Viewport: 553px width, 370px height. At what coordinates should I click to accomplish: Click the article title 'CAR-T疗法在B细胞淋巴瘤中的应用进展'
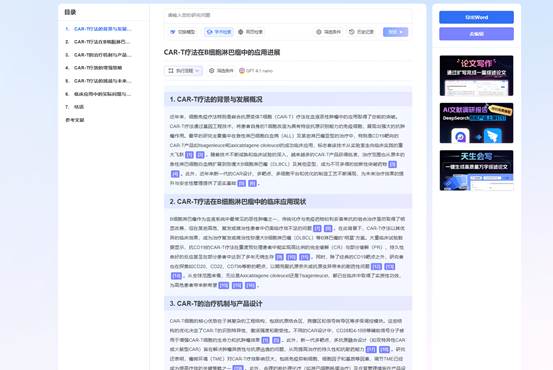pos(222,53)
